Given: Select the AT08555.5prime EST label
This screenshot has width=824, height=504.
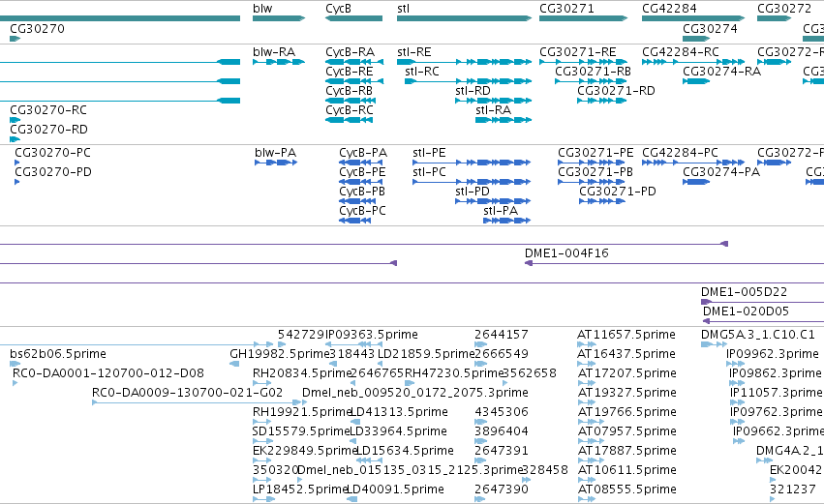Looking at the screenshot, I should (626, 489).
